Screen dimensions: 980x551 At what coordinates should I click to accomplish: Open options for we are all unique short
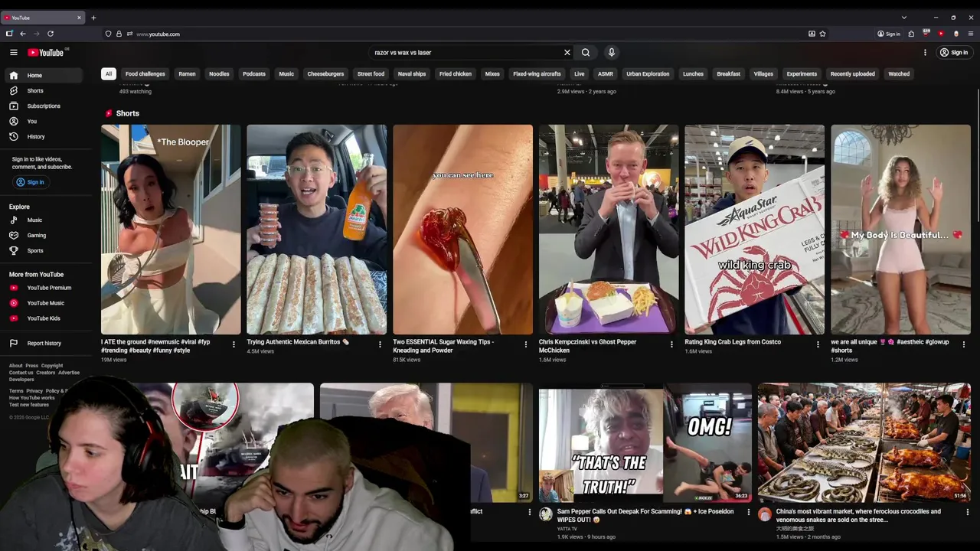click(x=963, y=344)
